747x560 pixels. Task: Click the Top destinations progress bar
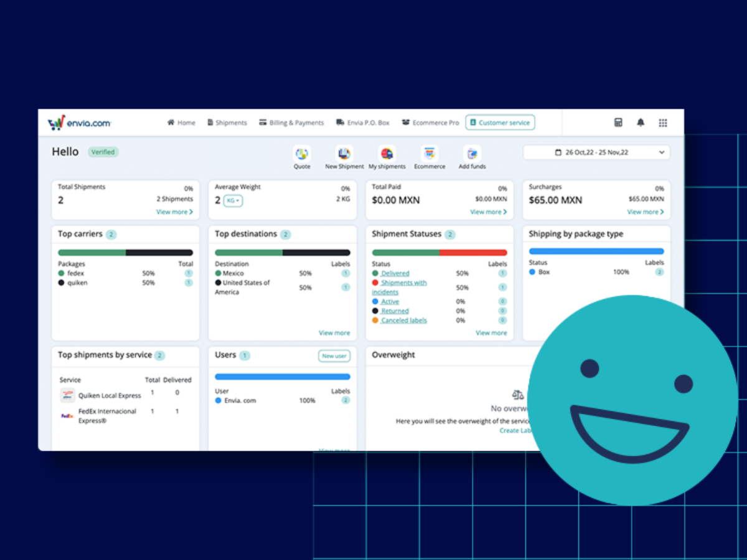coord(283,253)
